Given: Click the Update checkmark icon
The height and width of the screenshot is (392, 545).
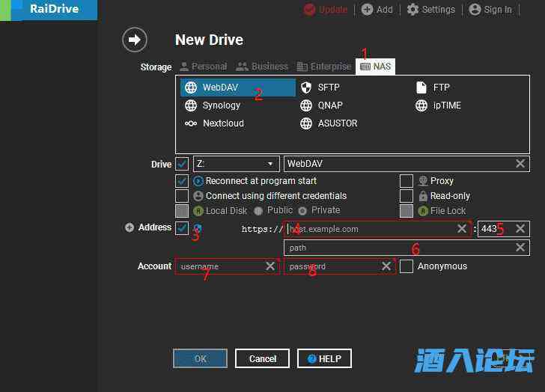Looking at the screenshot, I should click(310, 10).
